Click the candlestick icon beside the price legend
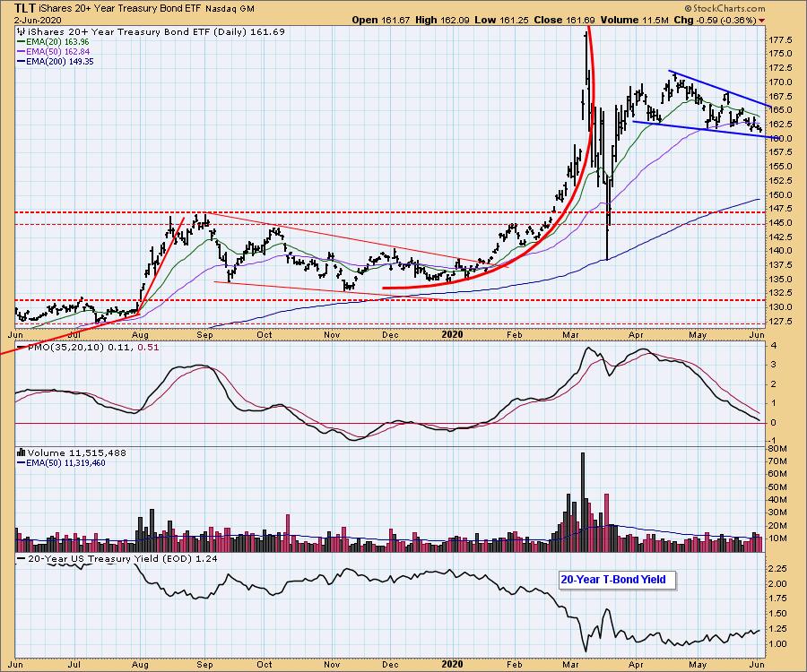Screen dimensions: 807x672 pos(21,32)
